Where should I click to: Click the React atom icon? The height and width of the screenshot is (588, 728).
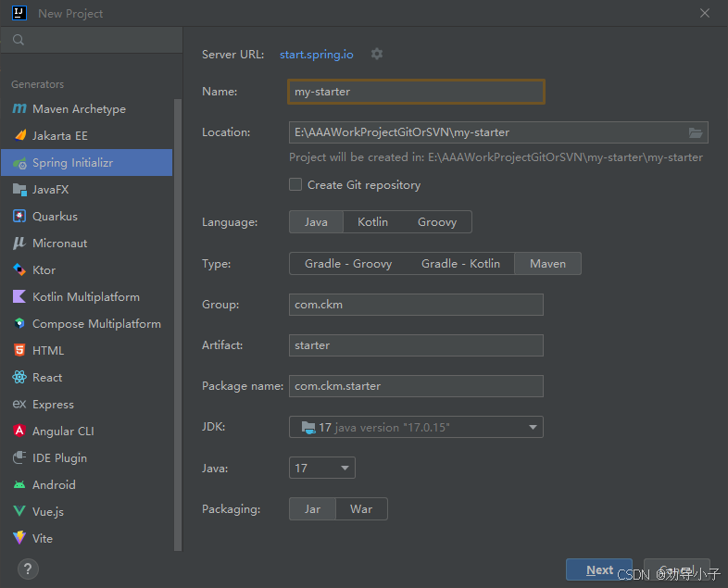pyautogui.click(x=19, y=377)
